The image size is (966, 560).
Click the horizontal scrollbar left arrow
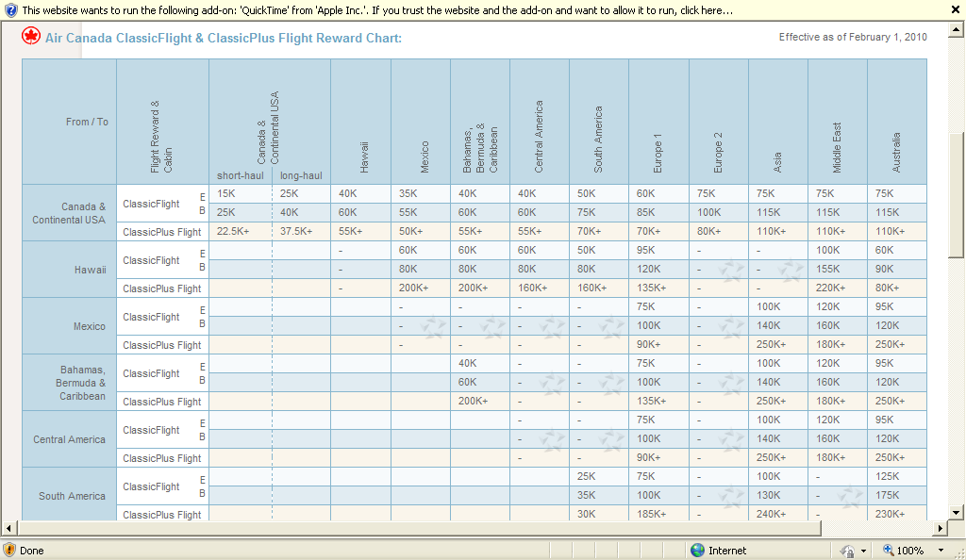click(8, 528)
